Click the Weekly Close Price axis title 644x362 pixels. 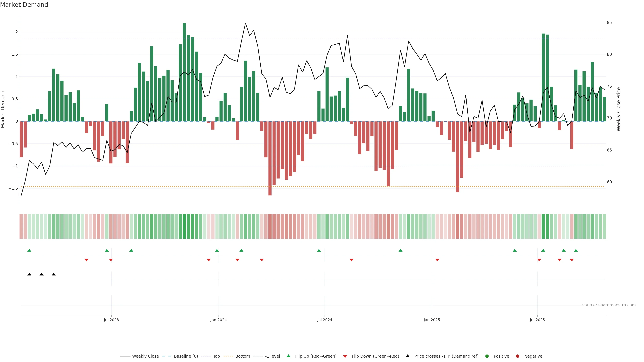[x=619, y=109]
